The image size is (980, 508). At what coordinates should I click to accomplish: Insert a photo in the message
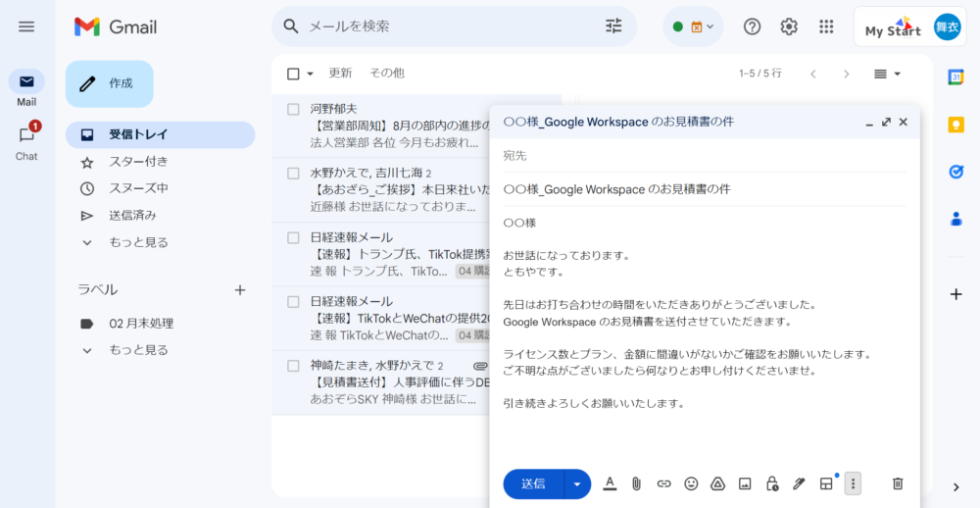coord(745,483)
